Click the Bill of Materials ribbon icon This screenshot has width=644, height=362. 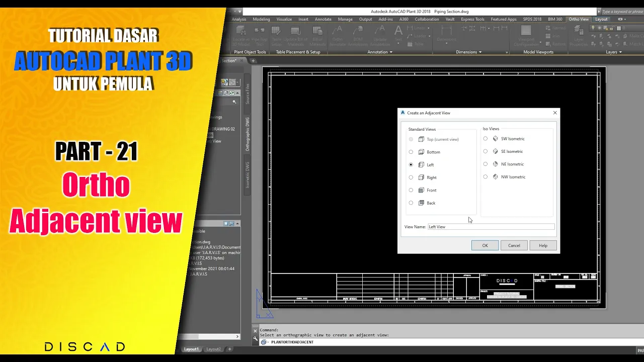point(317,30)
